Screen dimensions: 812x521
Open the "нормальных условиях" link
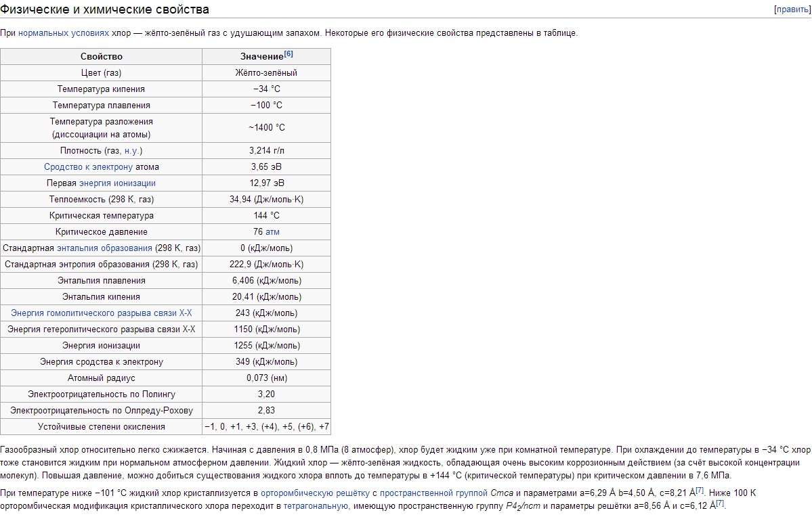coord(64,33)
